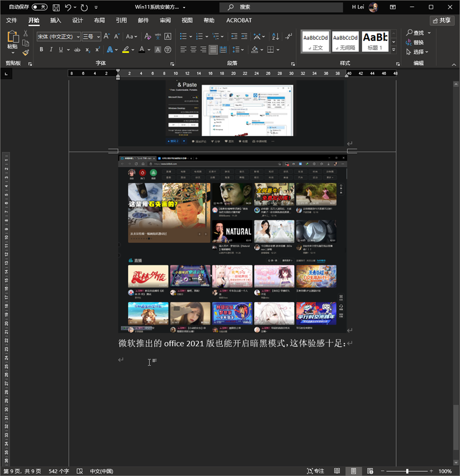Toggle underline formatting
This screenshot has width=460, height=476.
(x=61, y=49)
